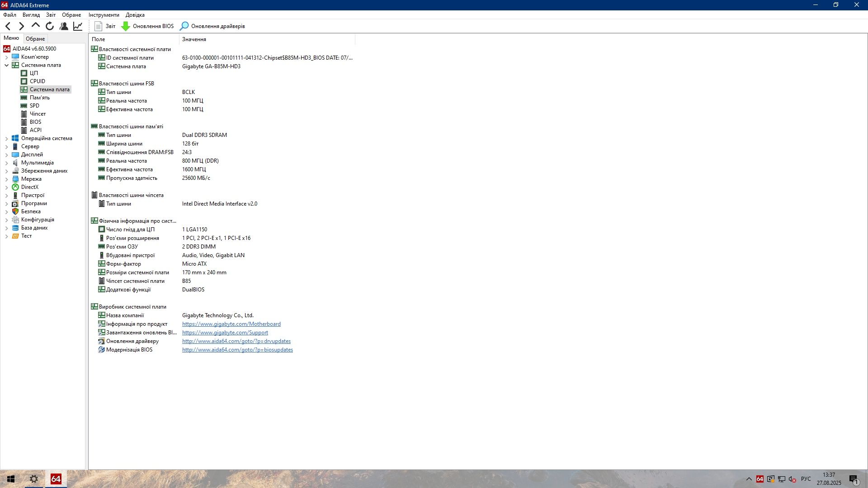This screenshot has height=488, width=868.
Task: Select the AIDA64 v6.60.5900 root node
Action: (34, 49)
